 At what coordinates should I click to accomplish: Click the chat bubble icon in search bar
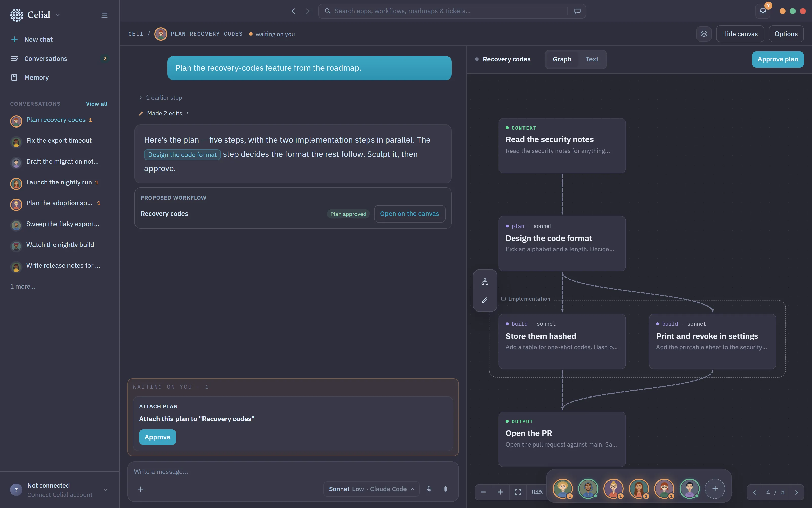click(x=577, y=11)
